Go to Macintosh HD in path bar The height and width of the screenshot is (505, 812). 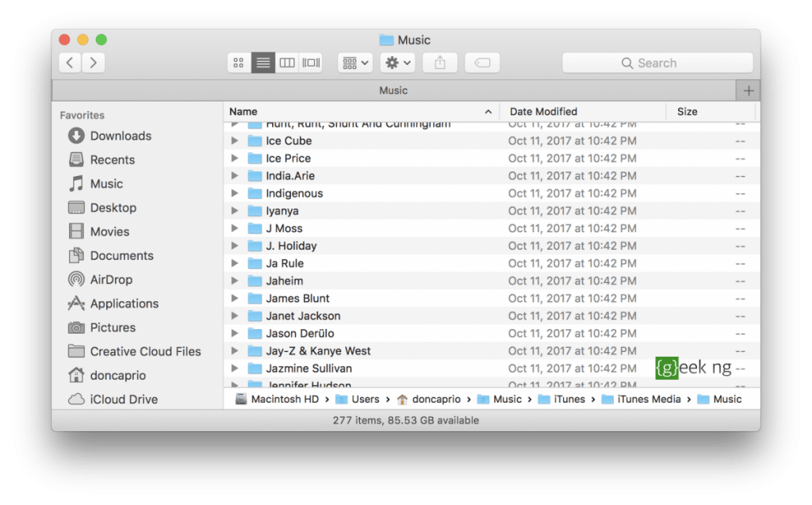pos(278,400)
